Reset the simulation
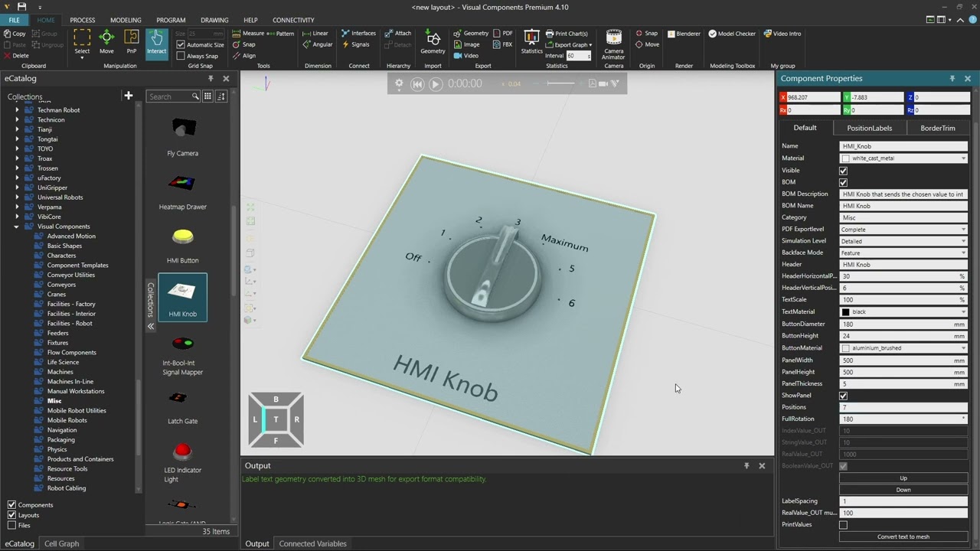This screenshot has width=980, height=551. (417, 84)
